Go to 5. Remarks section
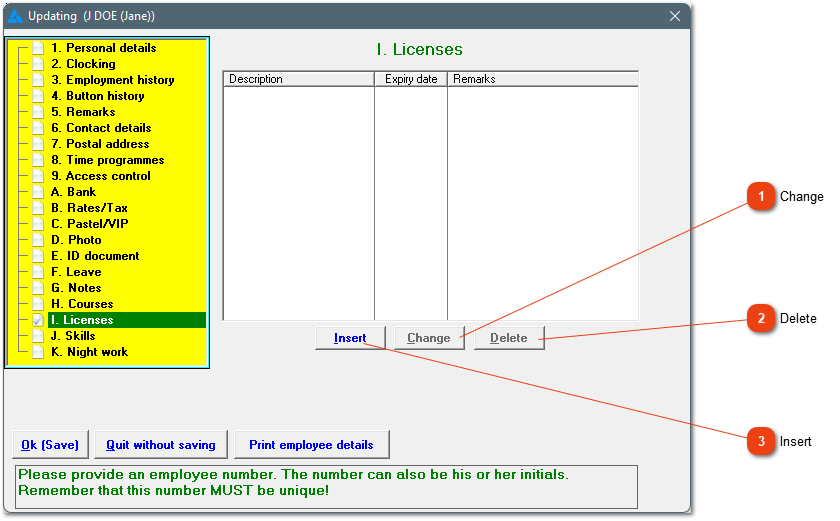Screen dimensions: 840x521 click(83, 112)
